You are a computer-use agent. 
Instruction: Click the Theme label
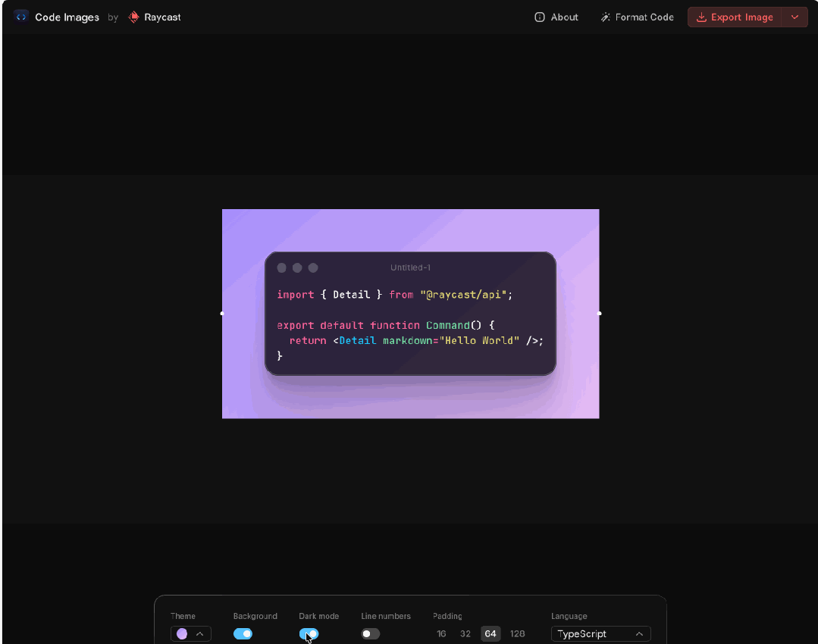tap(183, 616)
